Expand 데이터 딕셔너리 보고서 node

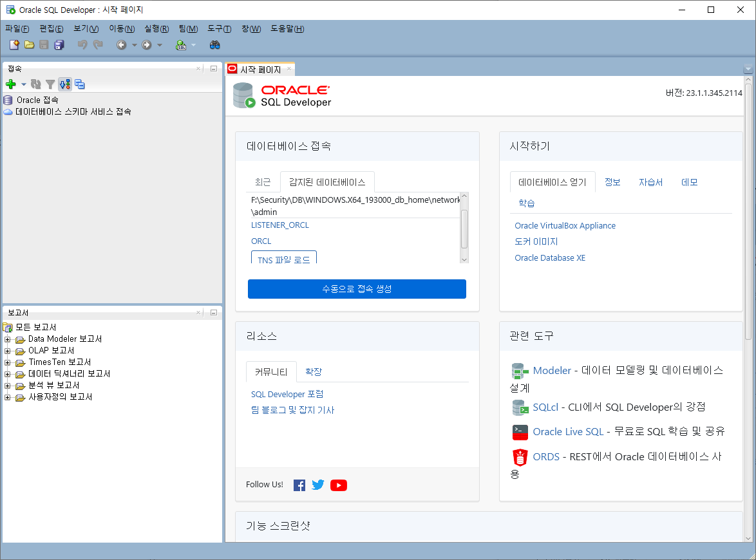[7, 374]
